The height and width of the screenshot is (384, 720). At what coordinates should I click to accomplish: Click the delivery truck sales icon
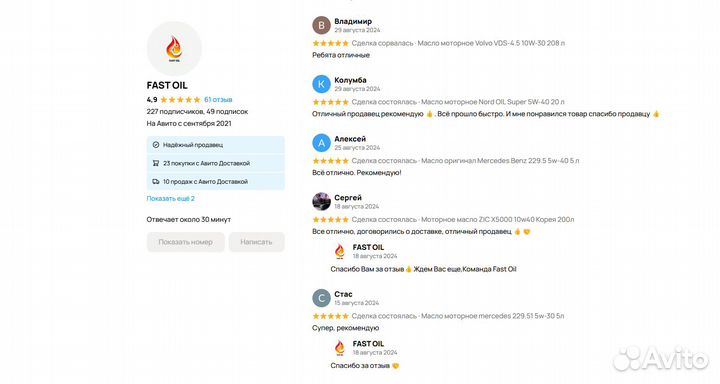[156, 181]
